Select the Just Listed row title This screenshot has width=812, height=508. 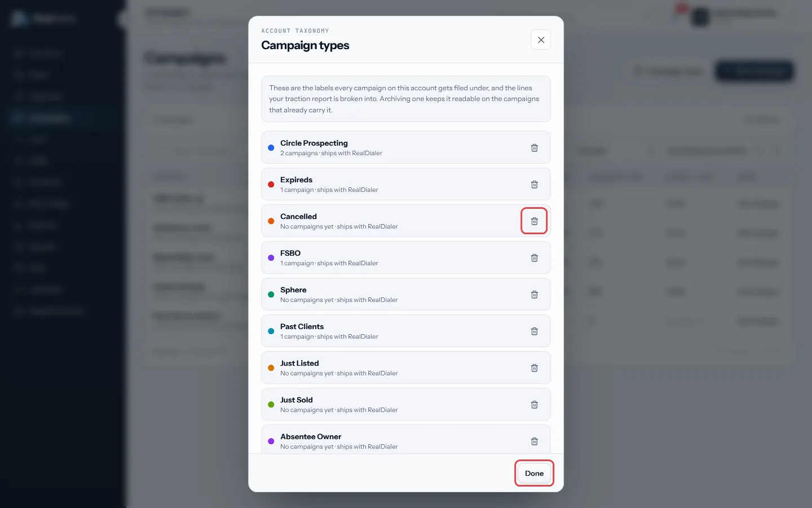click(299, 363)
